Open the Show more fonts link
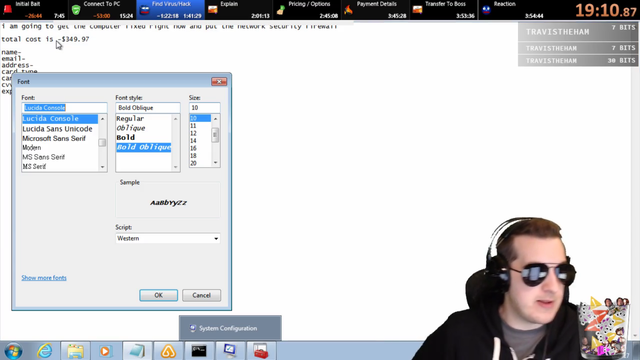The width and height of the screenshot is (640, 360). click(x=44, y=278)
